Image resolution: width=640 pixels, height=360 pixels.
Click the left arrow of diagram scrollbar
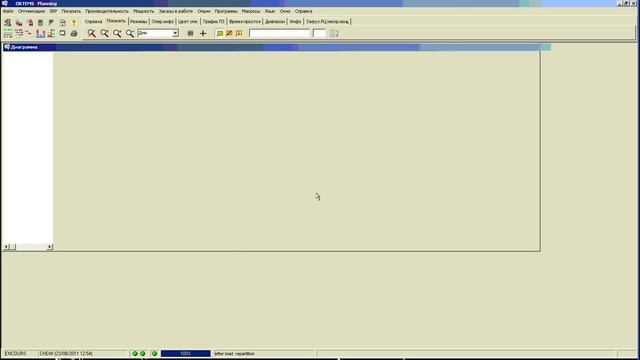click(6, 247)
